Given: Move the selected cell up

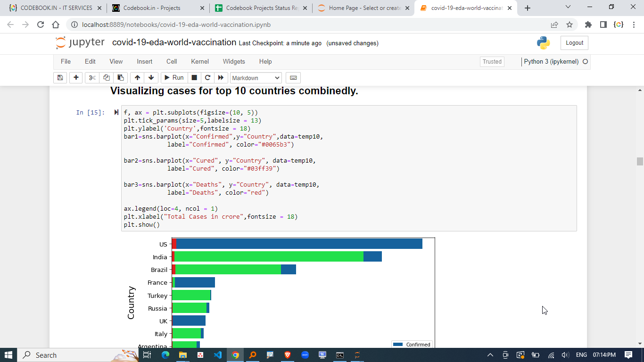Looking at the screenshot, I should coord(137,78).
